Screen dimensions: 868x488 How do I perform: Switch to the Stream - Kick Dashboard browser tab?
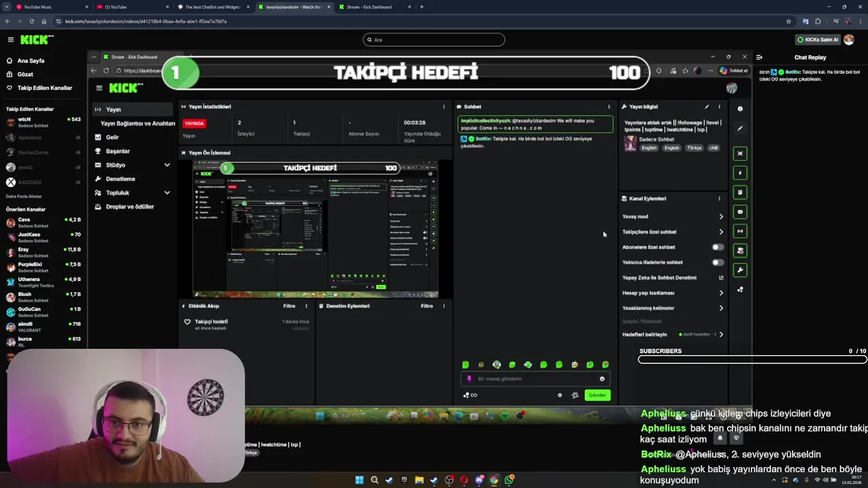tap(374, 7)
